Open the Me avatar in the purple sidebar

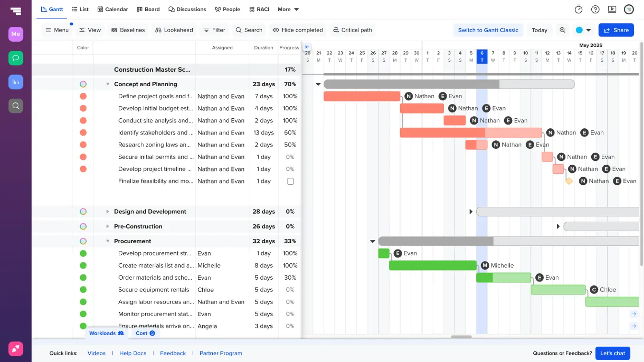(x=15, y=34)
